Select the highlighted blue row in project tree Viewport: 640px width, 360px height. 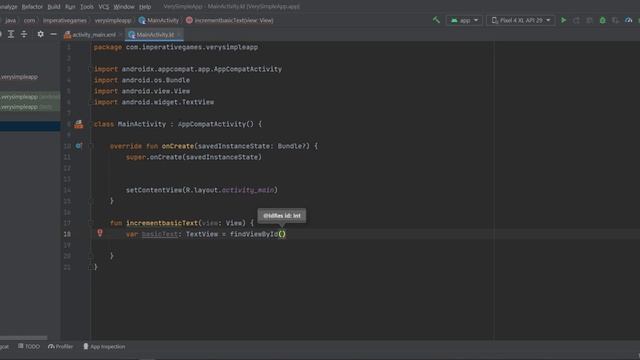(30, 126)
